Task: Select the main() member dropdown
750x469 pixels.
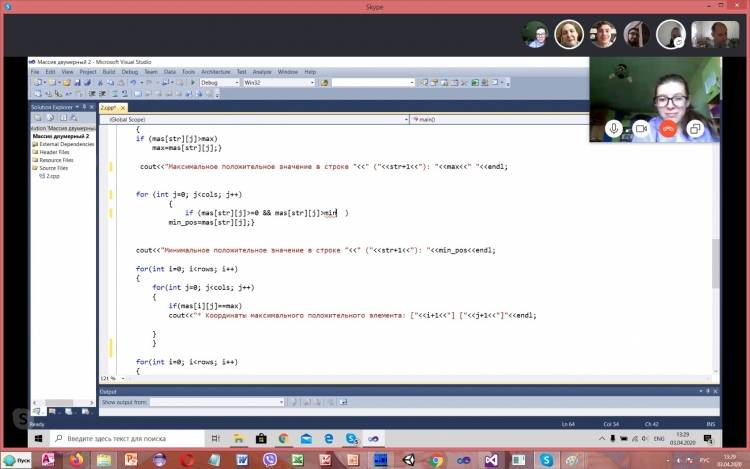Action: coord(560,119)
